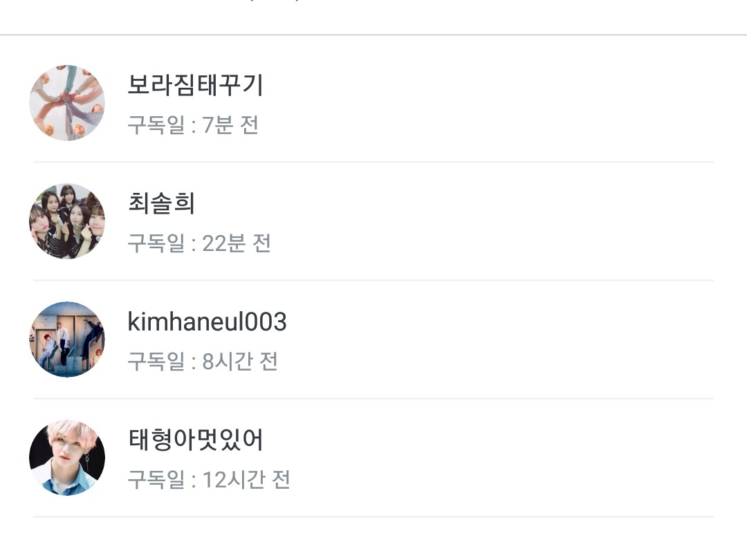Image resolution: width=747 pixels, height=560 pixels.
Task: Open the avatar beside 태형아멋있어
Action: click(67, 458)
